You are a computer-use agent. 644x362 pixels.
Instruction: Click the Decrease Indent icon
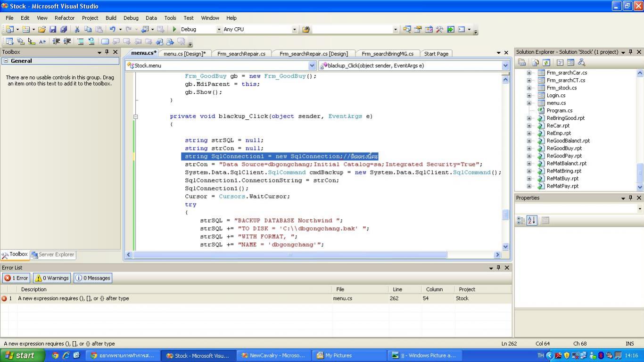pyautogui.click(x=56, y=41)
